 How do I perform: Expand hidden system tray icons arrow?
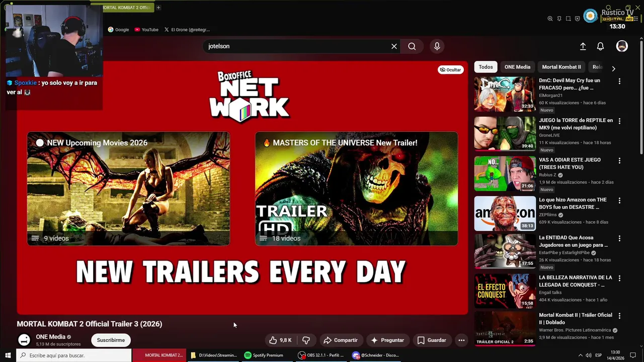point(580,355)
